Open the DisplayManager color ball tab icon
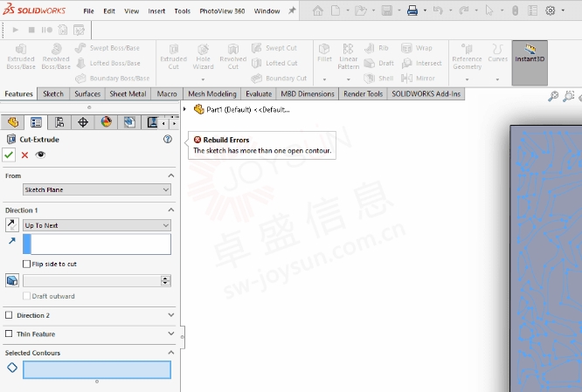The height and width of the screenshot is (392, 582). point(106,122)
